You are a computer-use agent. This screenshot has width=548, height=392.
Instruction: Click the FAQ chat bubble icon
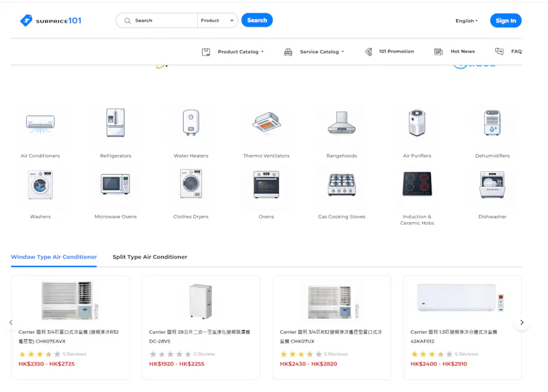click(499, 51)
